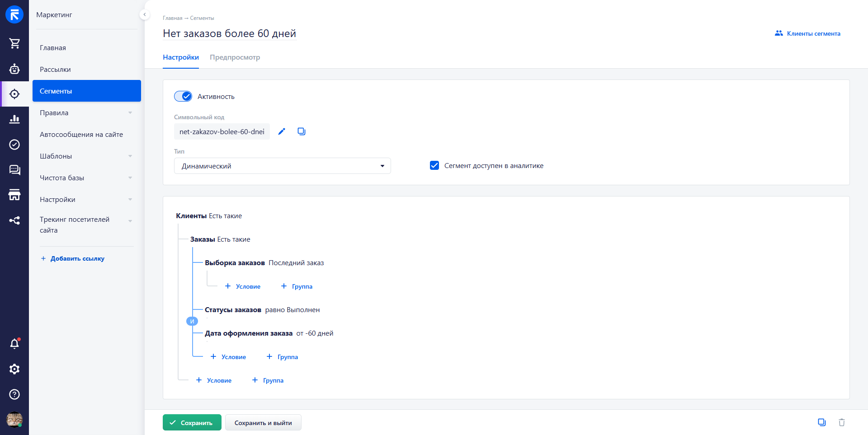Screen dimensions: 868x435
Task: Open the shopping cart sidebar section
Action: [14, 43]
